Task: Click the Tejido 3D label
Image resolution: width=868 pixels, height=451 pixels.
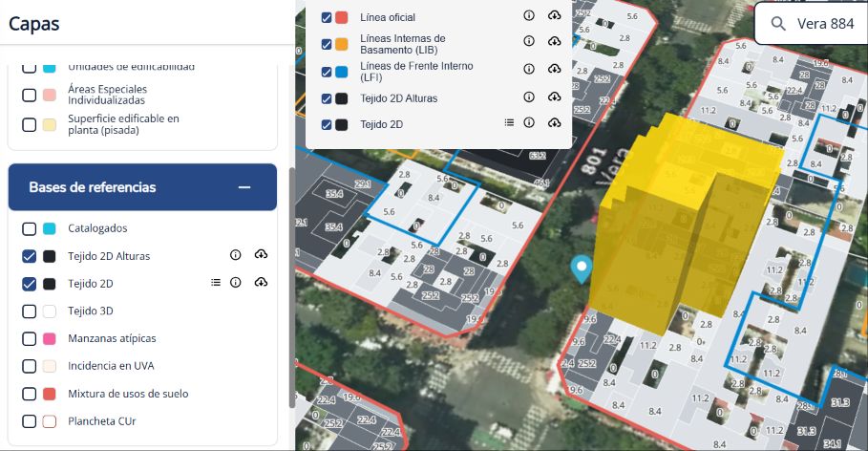Action: click(90, 311)
